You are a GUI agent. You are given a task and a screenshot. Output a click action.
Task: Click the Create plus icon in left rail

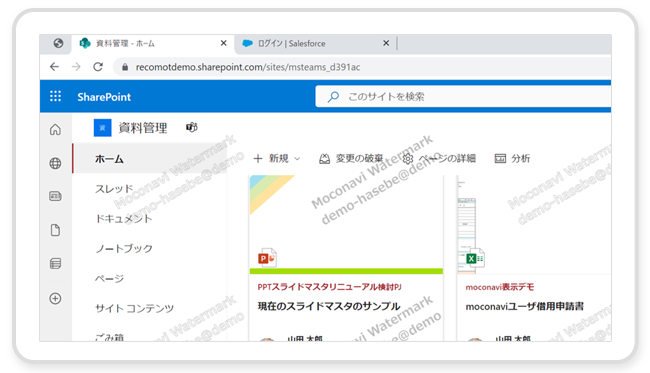pyautogui.click(x=55, y=298)
